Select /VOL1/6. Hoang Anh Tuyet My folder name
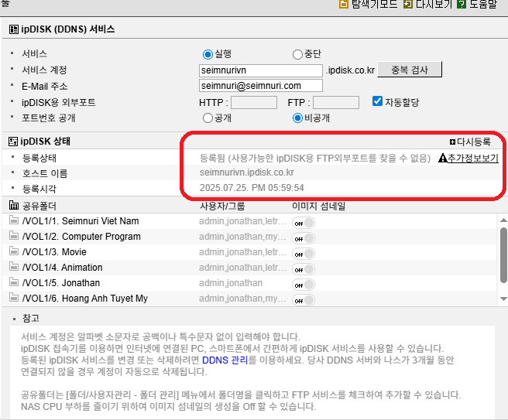The image size is (508, 420). 85,299
